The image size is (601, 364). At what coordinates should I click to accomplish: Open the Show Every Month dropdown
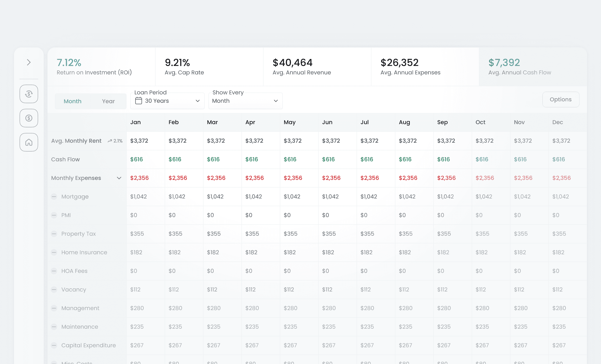(245, 101)
